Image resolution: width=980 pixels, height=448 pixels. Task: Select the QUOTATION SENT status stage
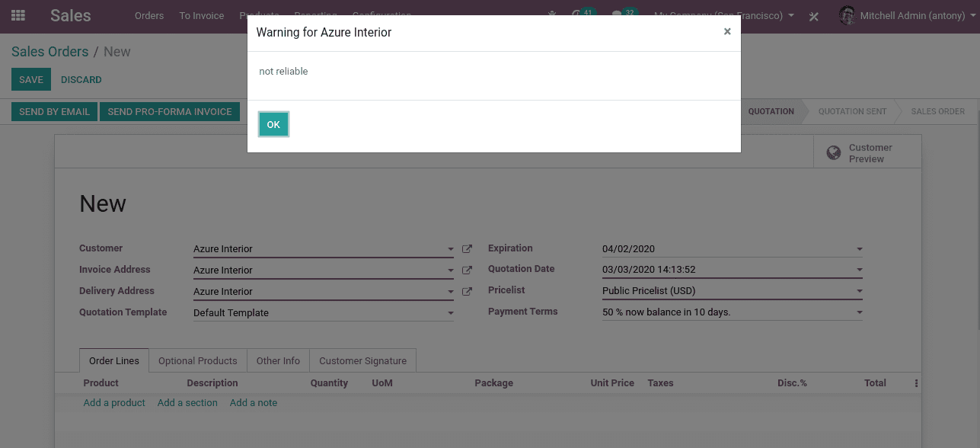click(852, 111)
